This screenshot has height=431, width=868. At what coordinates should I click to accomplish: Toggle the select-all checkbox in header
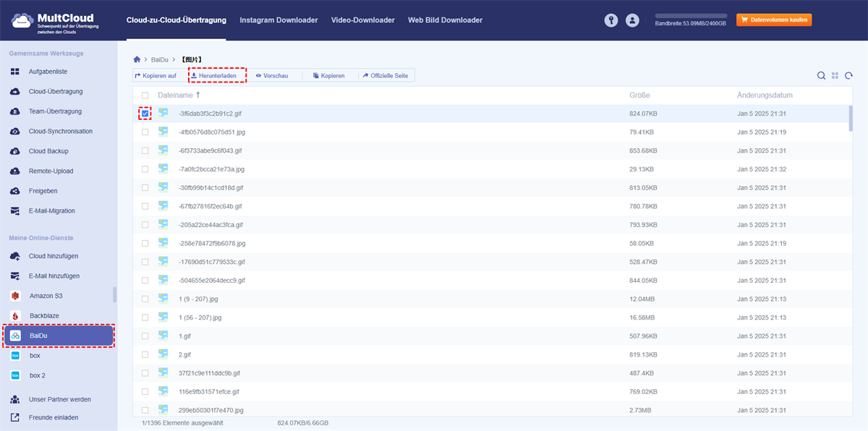(x=145, y=95)
